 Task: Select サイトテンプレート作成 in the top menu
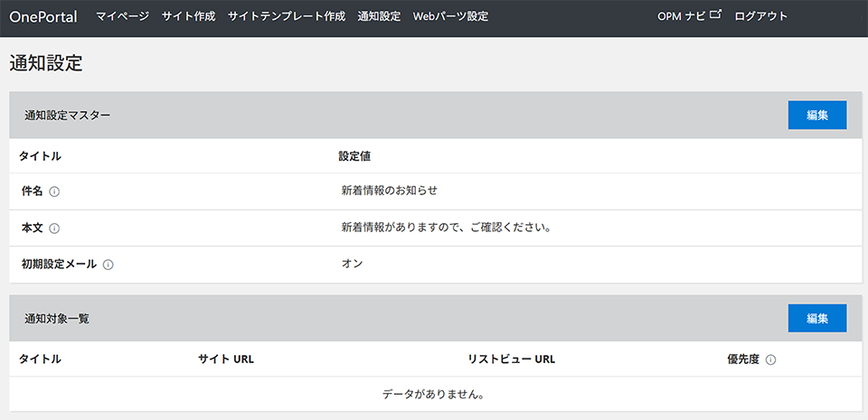286,16
